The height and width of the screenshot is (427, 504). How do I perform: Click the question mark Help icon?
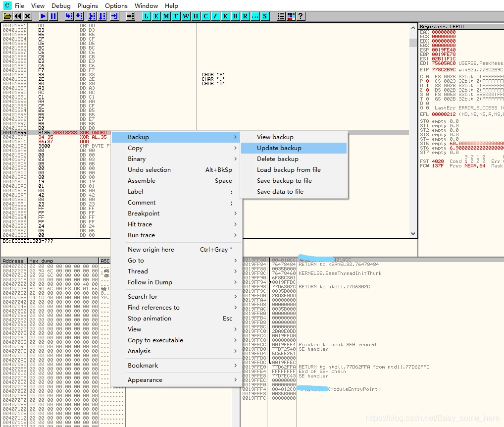(301, 16)
